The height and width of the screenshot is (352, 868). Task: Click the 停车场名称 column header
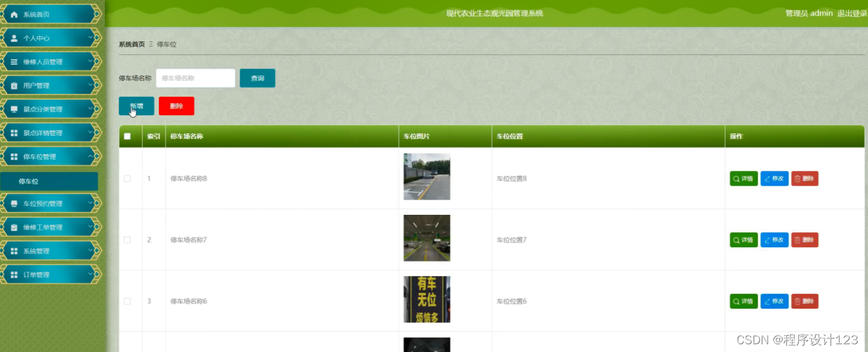(x=187, y=137)
